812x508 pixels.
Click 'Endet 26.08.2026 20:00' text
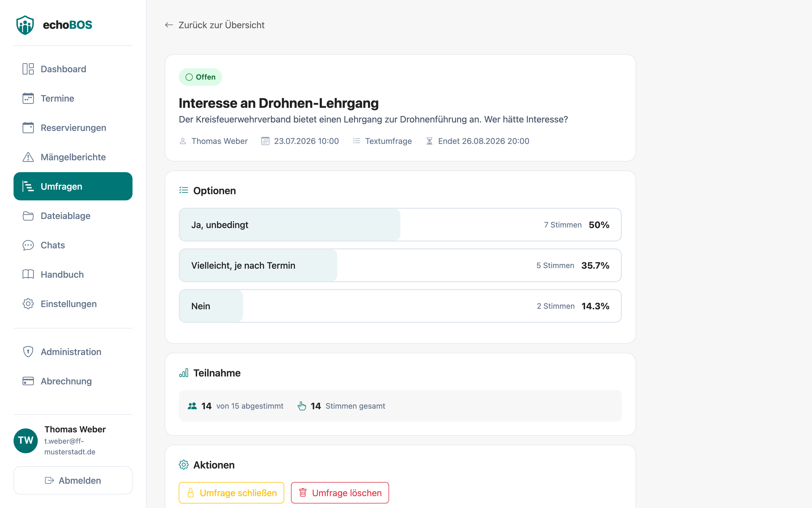pyautogui.click(x=484, y=141)
